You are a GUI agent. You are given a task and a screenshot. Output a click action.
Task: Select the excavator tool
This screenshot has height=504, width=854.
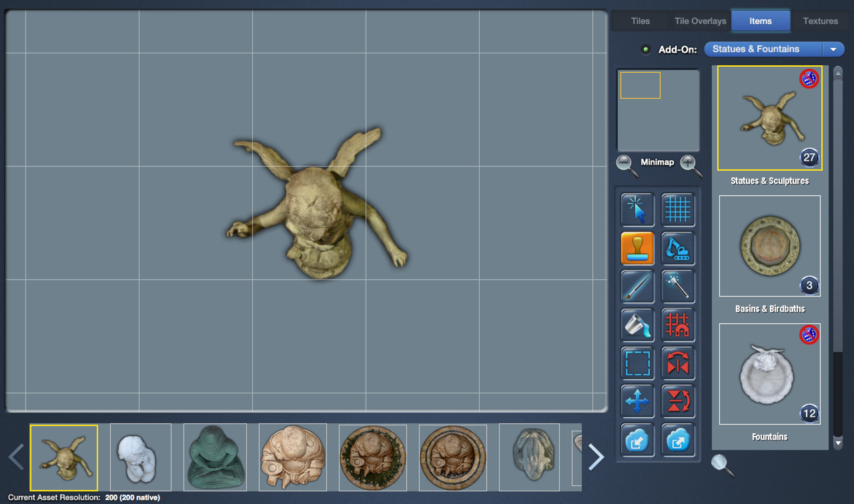[678, 249]
